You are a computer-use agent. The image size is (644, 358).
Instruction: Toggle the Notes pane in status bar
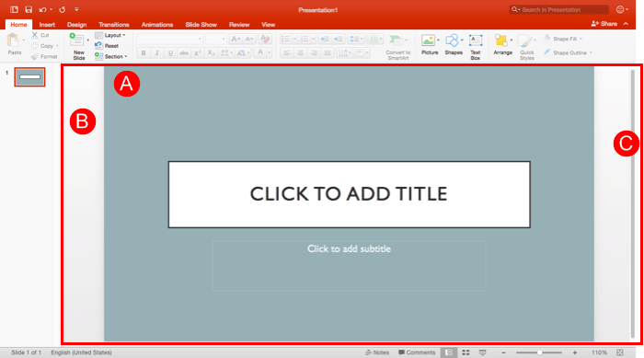click(377, 352)
